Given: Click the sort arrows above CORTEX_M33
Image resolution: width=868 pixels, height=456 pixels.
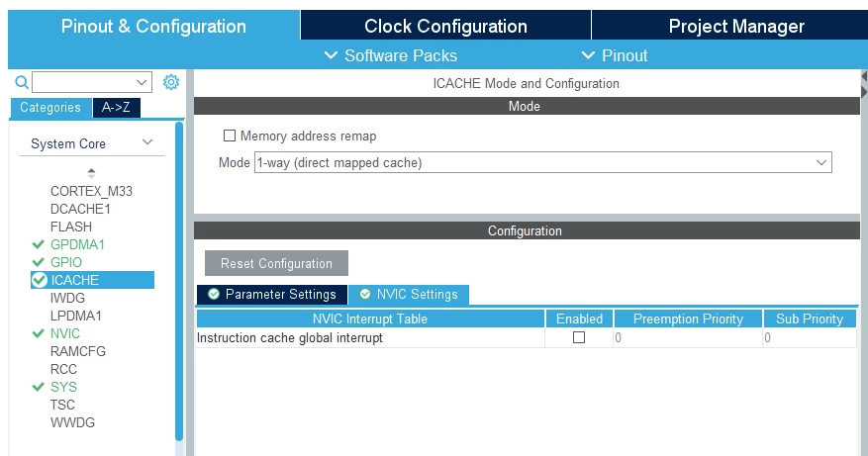Looking at the screenshot, I should pyautogui.click(x=91, y=173).
